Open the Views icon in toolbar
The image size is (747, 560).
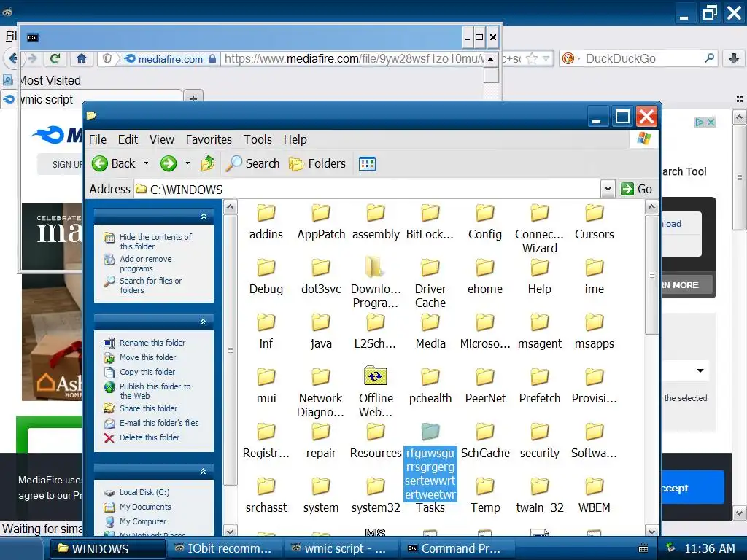(367, 164)
